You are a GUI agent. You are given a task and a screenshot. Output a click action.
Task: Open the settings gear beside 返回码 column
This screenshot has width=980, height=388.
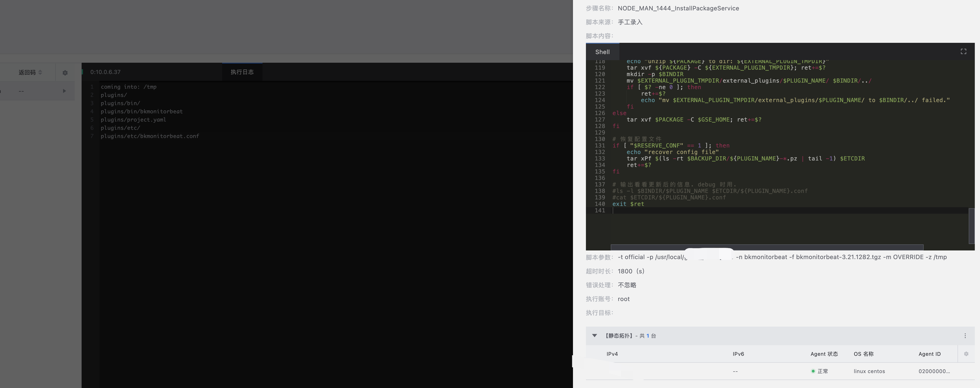point(65,72)
